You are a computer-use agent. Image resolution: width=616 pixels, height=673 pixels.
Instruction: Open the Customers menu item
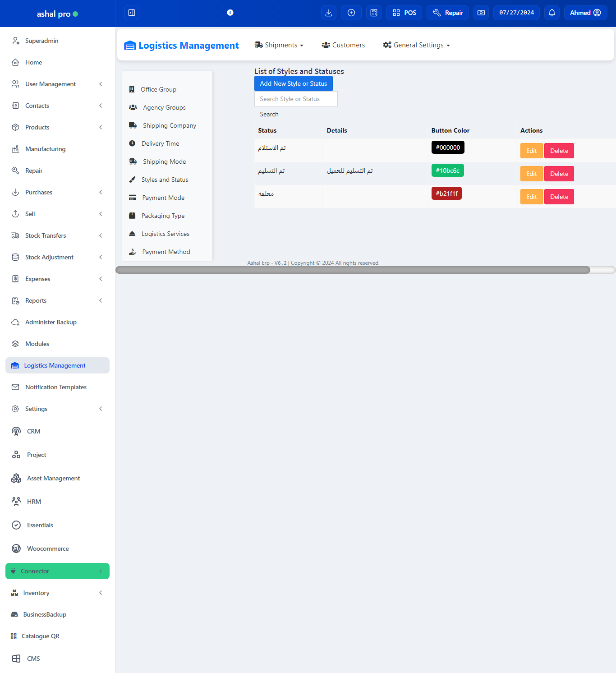(x=343, y=45)
